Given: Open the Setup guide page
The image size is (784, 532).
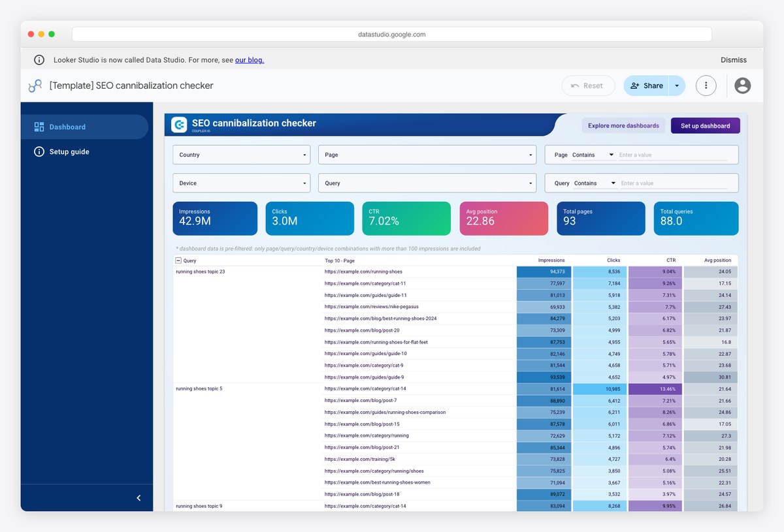Looking at the screenshot, I should [x=85, y=151].
